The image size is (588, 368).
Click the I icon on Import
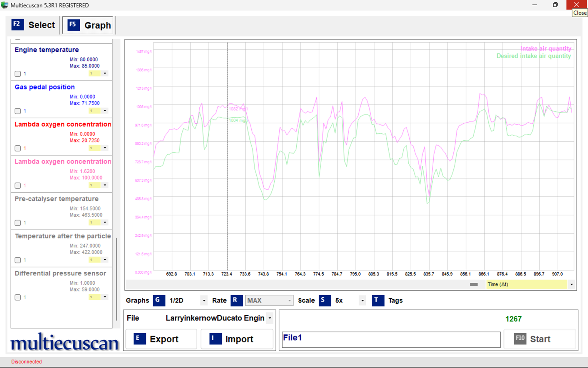(x=215, y=339)
